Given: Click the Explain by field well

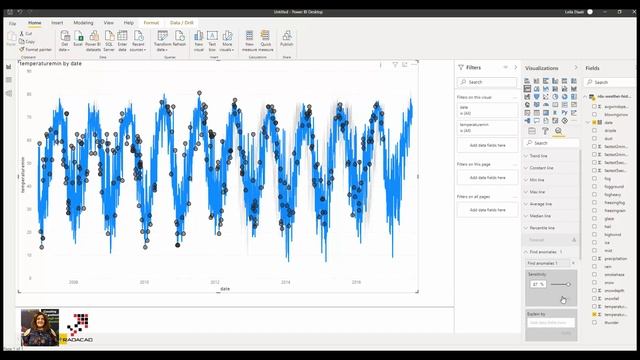Looking at the screenshot, I should click(x=551, y=322).
